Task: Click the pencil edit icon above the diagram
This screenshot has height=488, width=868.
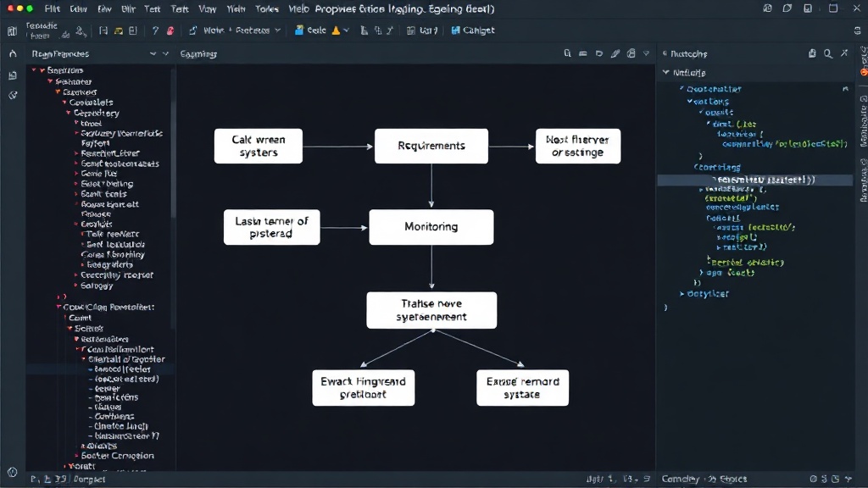Action: [x=615, y=53]
